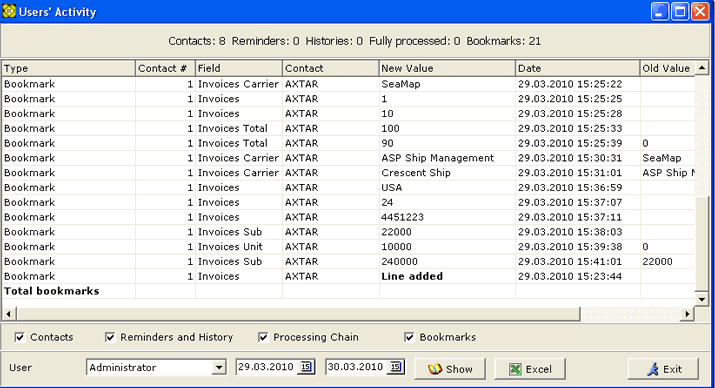This screenshot has width=715, height=388.
Task: Click the New Value cell USA
Action: [447, 187]
